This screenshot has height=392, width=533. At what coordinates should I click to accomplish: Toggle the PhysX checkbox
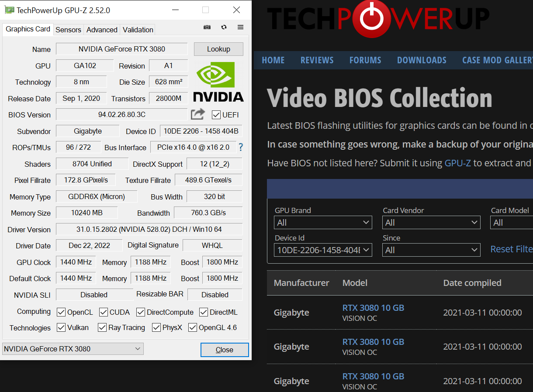pyautogui.click(x=156, y=327)
